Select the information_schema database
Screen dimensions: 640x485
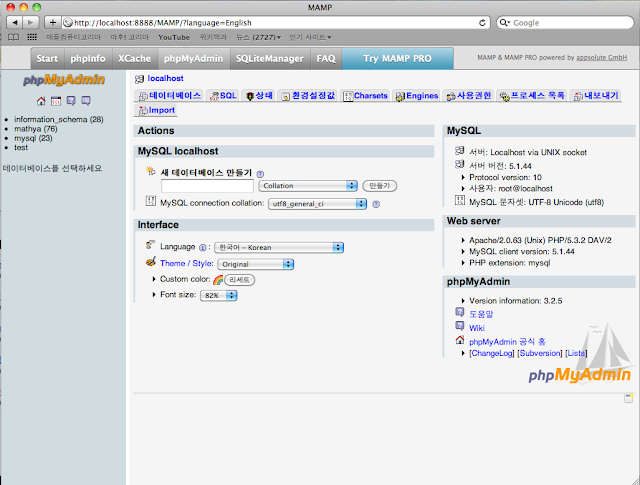59,119
